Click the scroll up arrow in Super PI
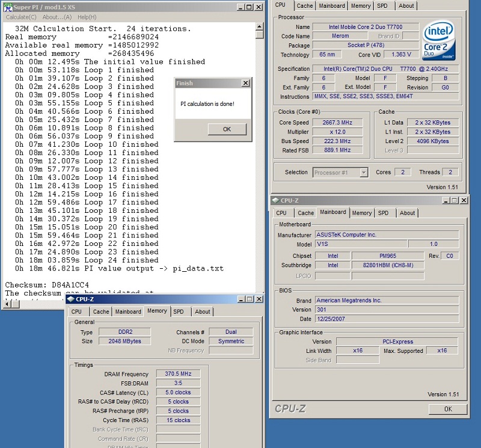Screen dimensions: 481x448 pyautogui.click(x=260, y=26)
